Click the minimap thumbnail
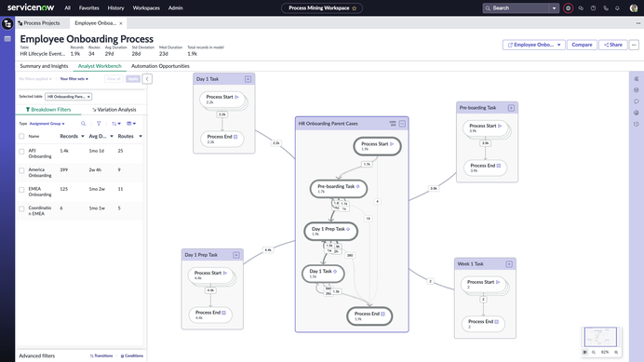 click(x=600, y=337)
